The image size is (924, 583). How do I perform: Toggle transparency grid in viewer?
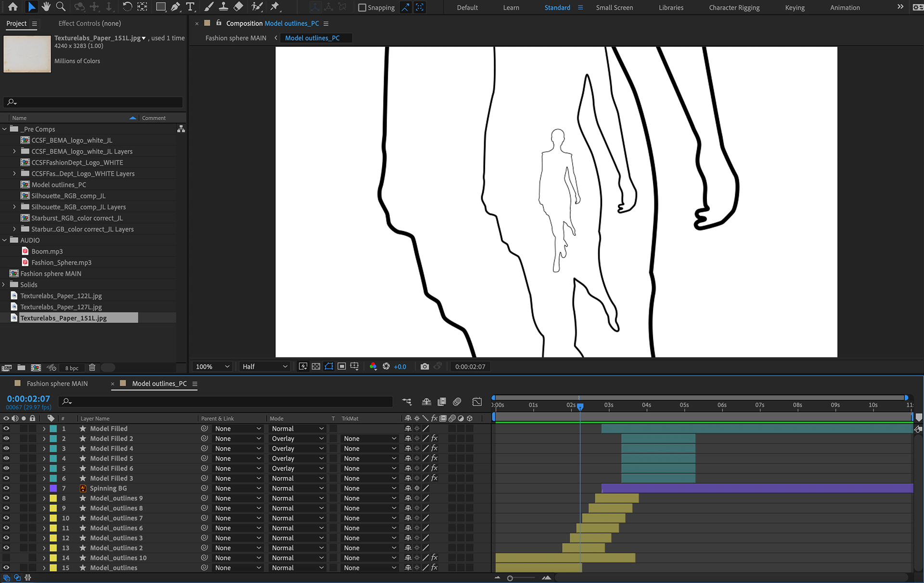click(x=316, y=367)
